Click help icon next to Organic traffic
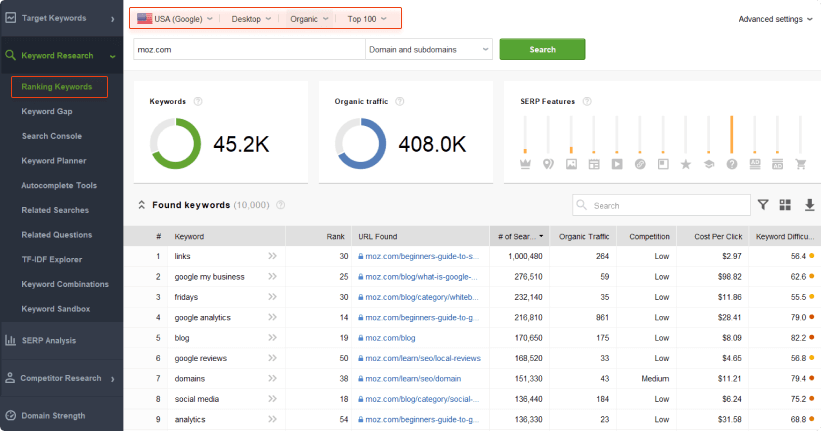 (x=400, y=102)
